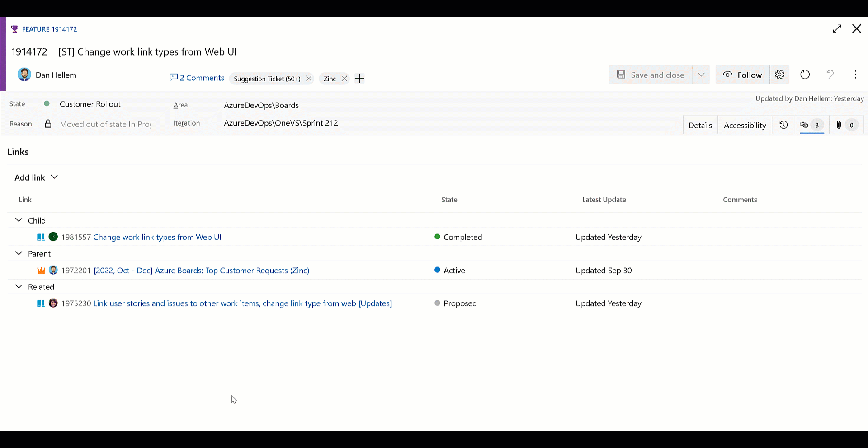Open 2 Comments on this work item

coord(197,78)
